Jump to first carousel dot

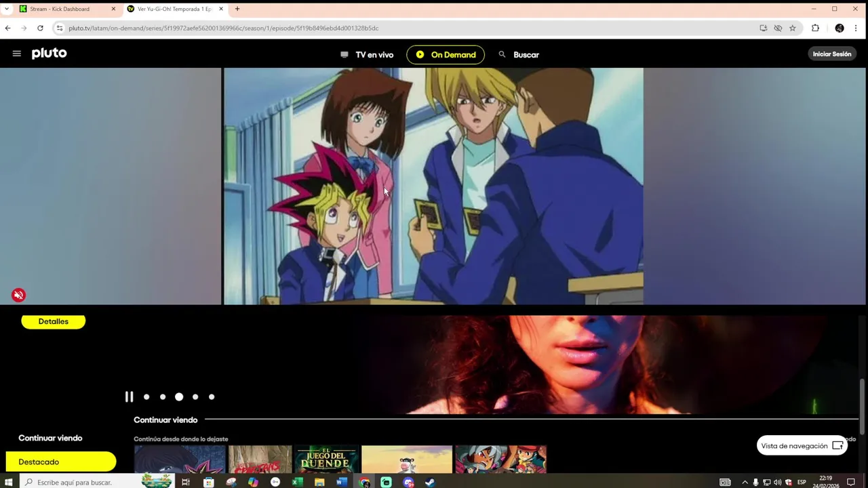[x=146, y=397]
